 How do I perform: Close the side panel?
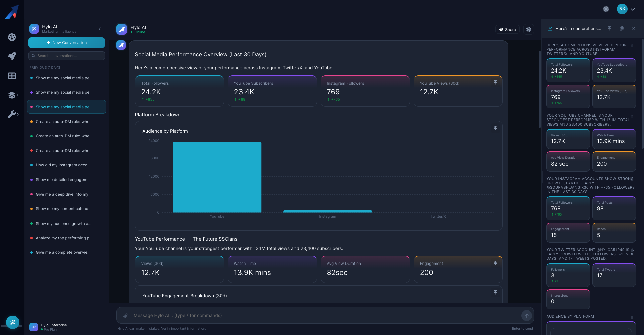point(634,29)
